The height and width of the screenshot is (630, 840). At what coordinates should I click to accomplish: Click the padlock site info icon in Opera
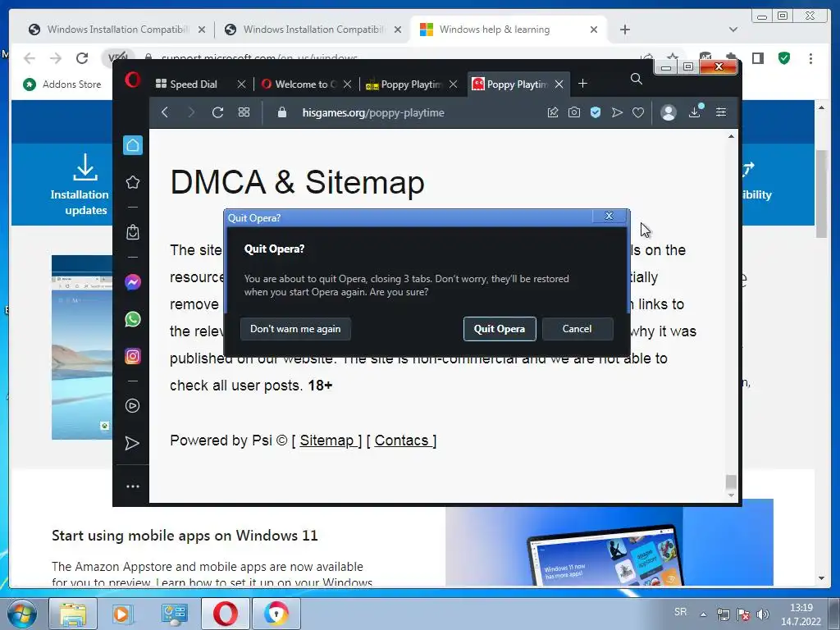[x=282, y=112]
